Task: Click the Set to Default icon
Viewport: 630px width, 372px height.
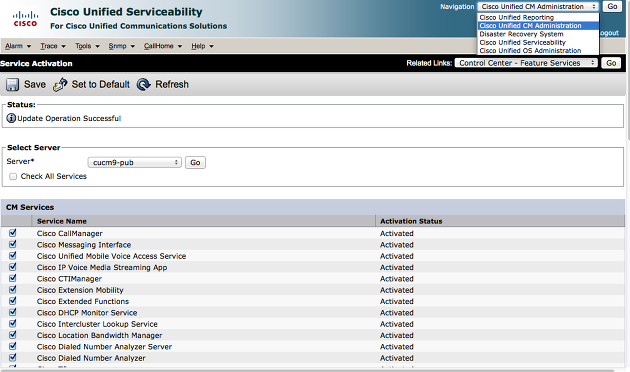Action: [x=60, y=84]
